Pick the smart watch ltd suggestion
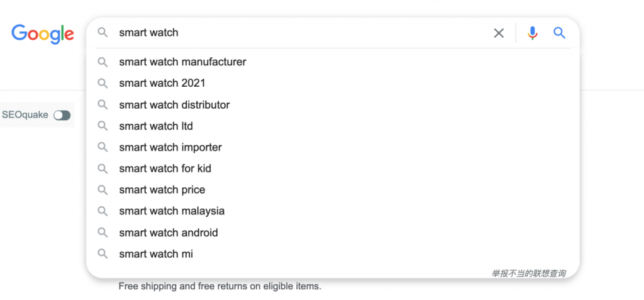This screenshot has width=644, height=300. click(x=333, y=126)
